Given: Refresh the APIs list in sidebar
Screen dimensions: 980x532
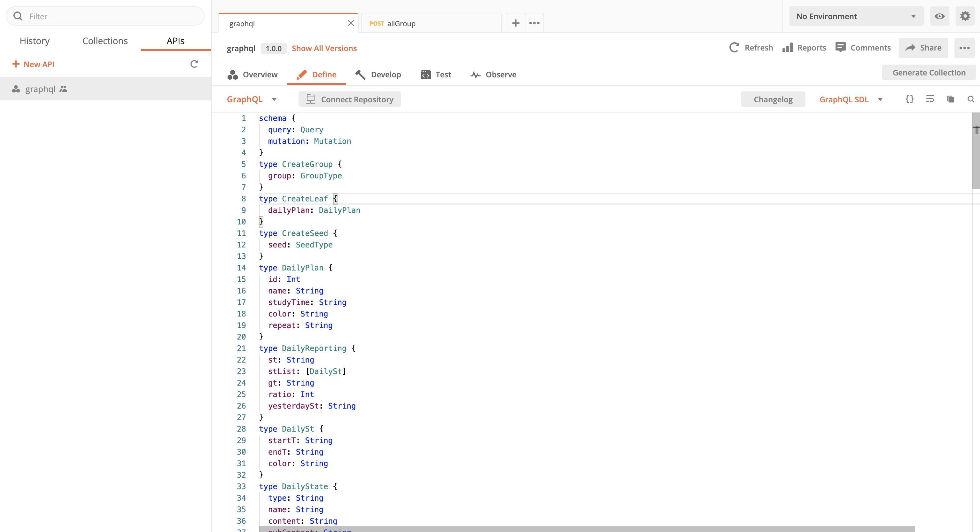Looking at the screenshot, I should coord(194,64).
